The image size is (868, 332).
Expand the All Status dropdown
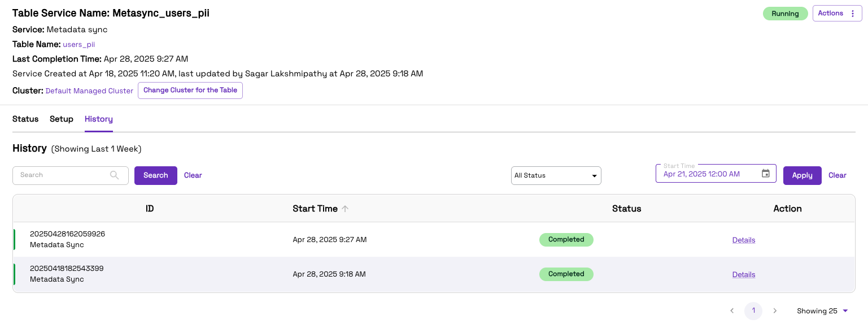pos(556,176)
